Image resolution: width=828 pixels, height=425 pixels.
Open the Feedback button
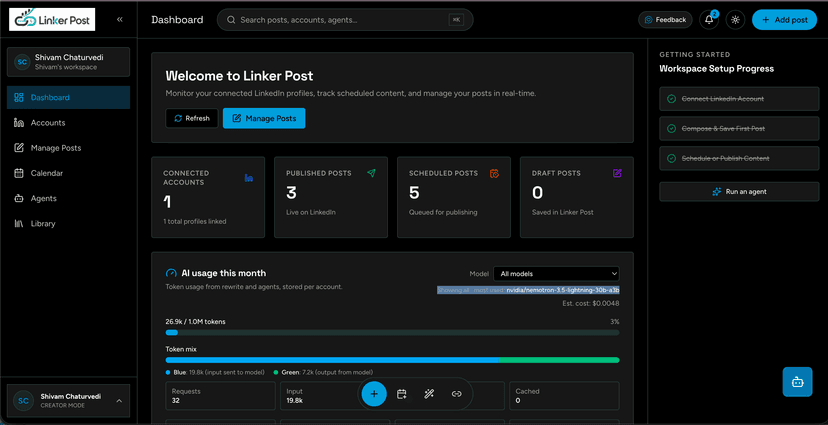click(665, 20)
